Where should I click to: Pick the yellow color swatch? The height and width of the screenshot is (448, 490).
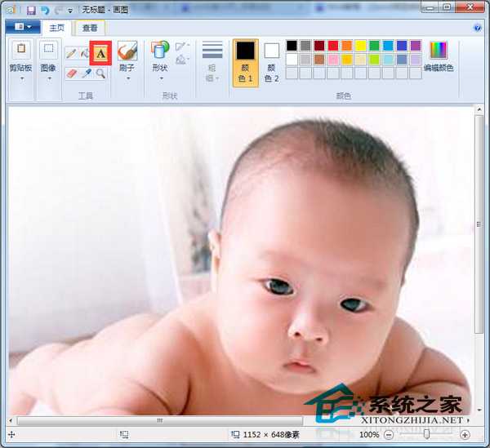(x=361, y=46)
